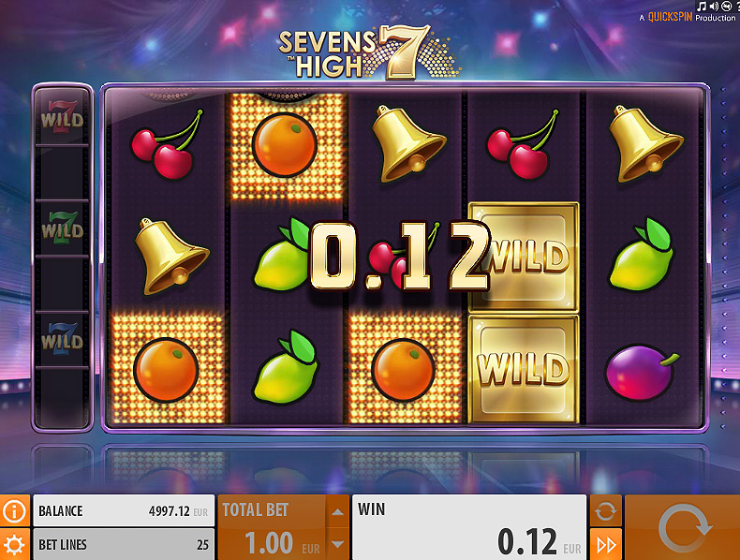
Task: Click the Quickspin logo link
Action: 670,17
